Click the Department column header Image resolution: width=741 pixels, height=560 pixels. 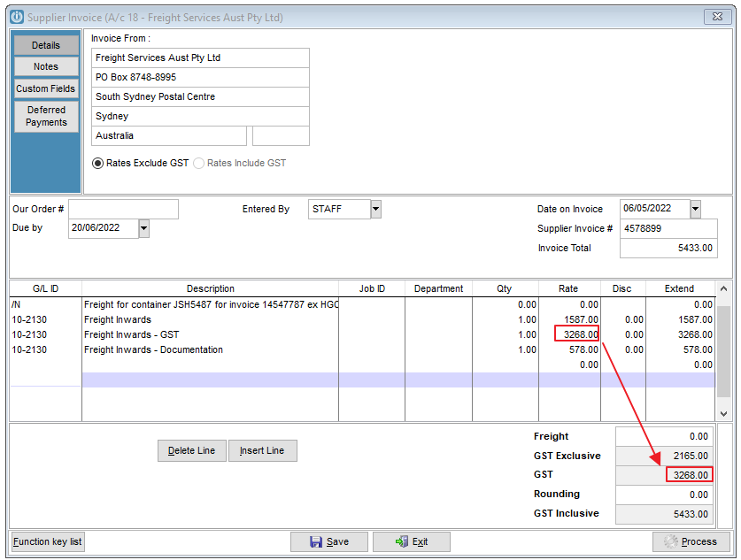(438, 289)
